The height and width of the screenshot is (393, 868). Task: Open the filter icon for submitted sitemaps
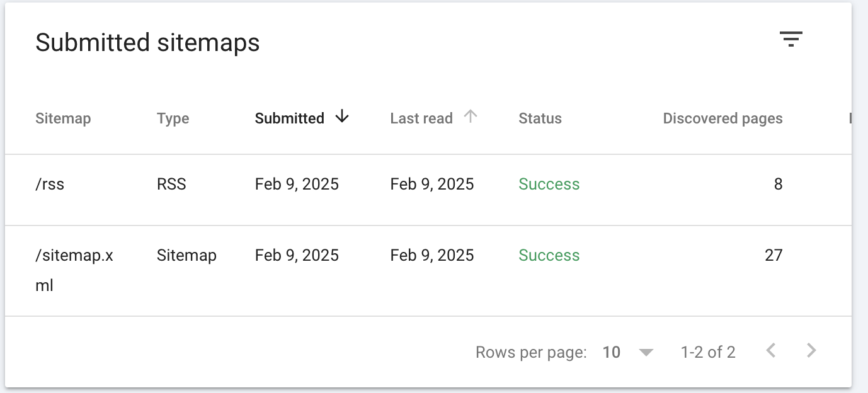click(791, 39)
